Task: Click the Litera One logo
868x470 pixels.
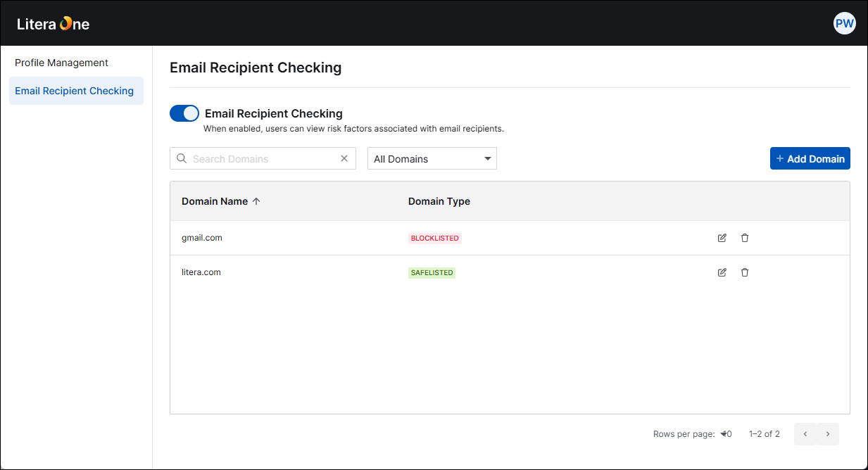Action: [x=53, y=23]
